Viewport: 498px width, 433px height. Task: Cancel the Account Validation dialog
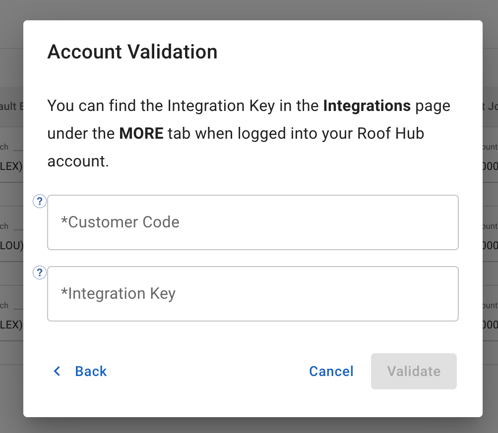(x=331, y=371)
